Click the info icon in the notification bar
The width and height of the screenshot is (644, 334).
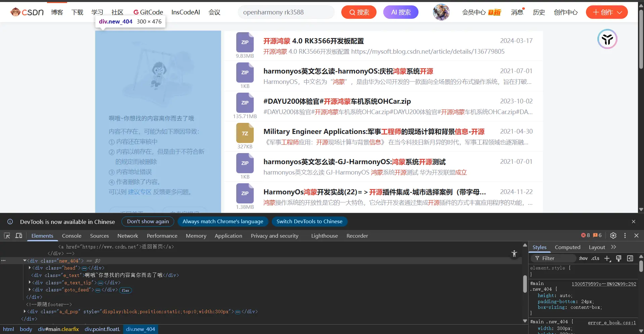10,222
